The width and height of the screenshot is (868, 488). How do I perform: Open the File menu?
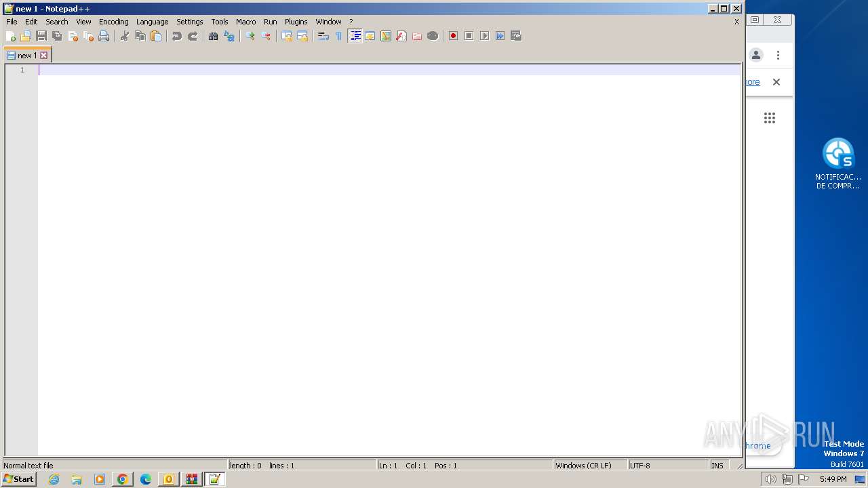(12, 22)
